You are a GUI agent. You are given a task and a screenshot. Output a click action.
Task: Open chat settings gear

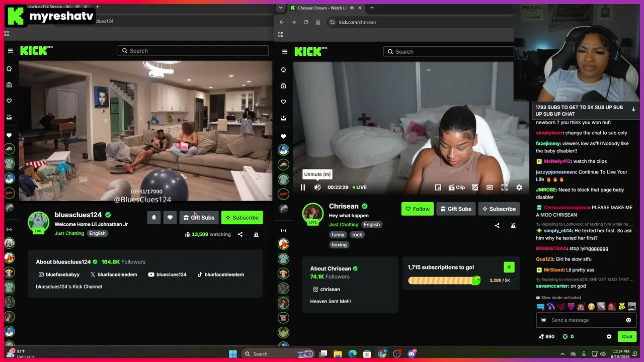[609, 336]
